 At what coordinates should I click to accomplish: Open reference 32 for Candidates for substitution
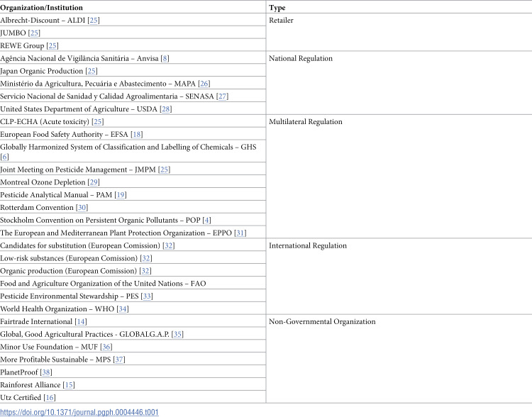click(169, 245)
